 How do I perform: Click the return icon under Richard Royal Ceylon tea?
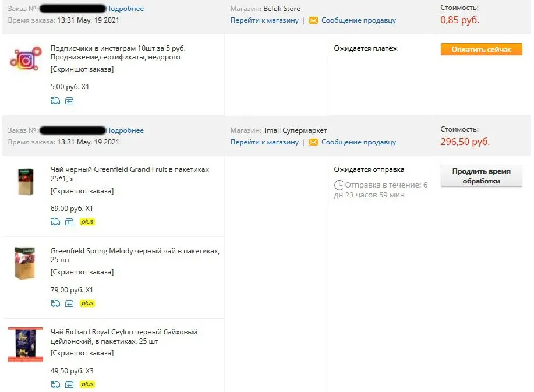click(x=69, y=384)
